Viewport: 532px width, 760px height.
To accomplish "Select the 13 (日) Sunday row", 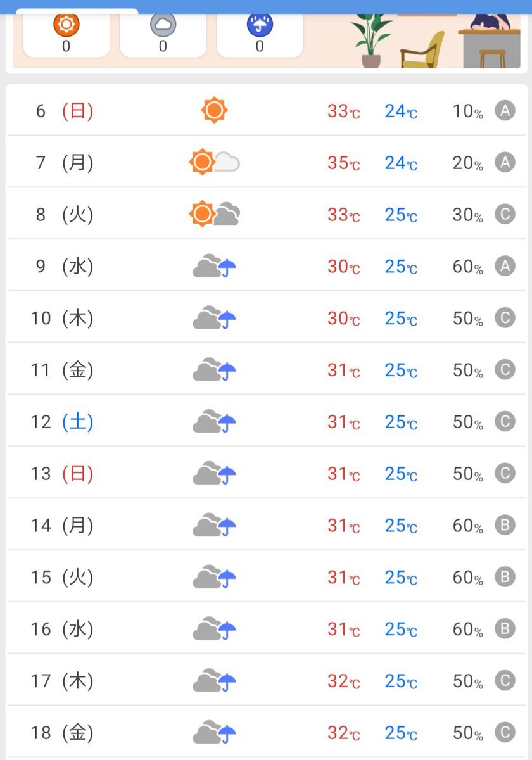I will tap(266, 473).
